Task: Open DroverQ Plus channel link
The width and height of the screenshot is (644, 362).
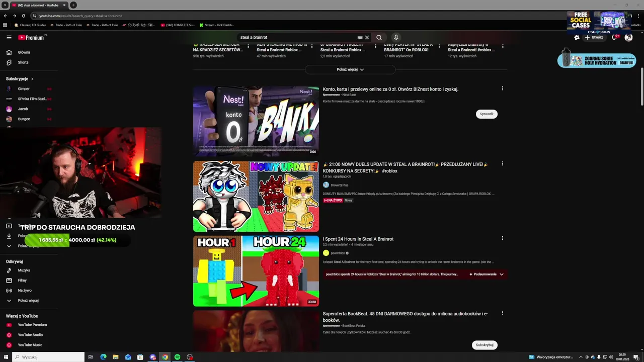Action: (x=339, y=185)
